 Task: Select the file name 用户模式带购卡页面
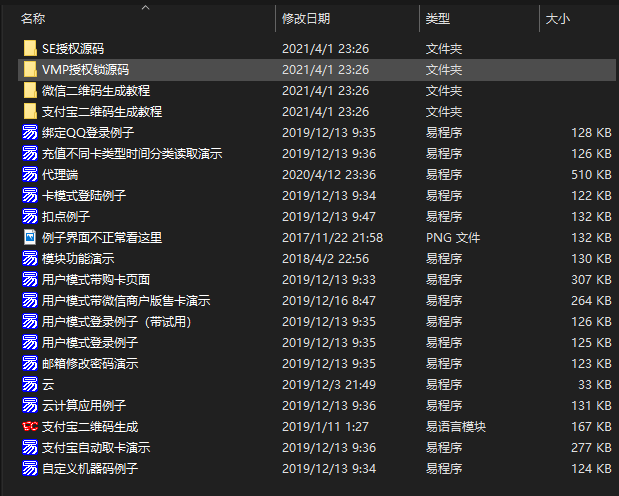[96, 279]
